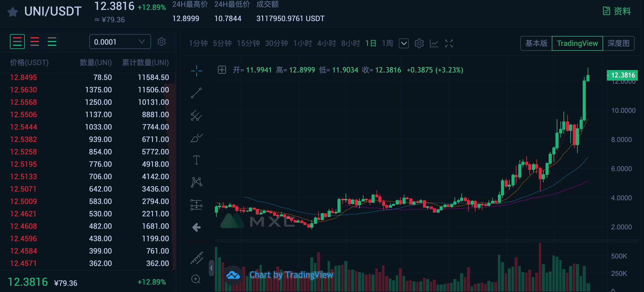Toggle favorite star for UNI/USDT

point(13,12)
